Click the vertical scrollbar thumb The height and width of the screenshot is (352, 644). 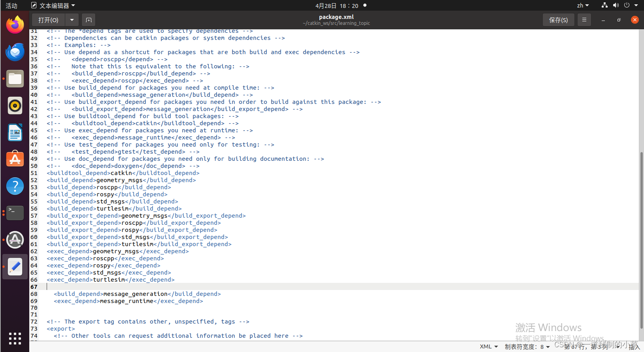[641, 240]
